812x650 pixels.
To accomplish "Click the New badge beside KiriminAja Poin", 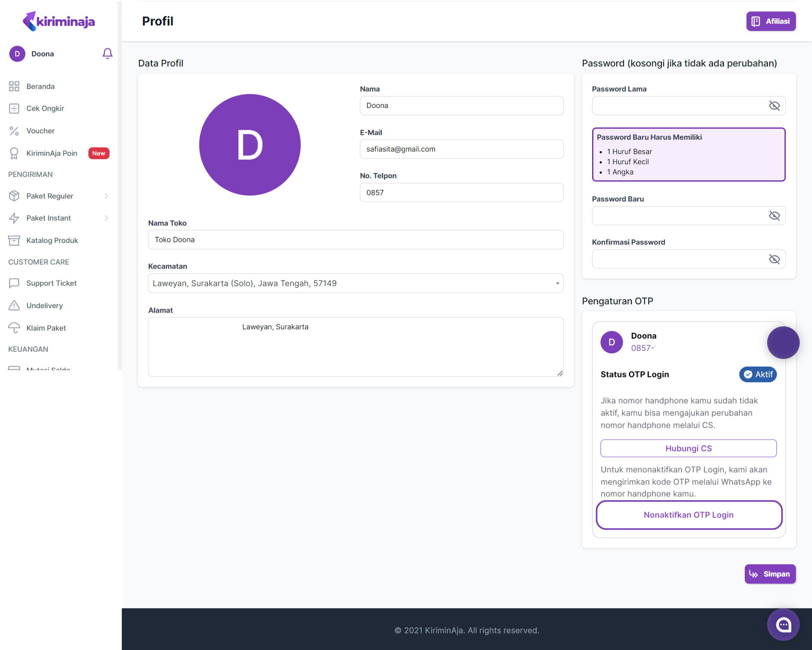I will coord(99,153).
